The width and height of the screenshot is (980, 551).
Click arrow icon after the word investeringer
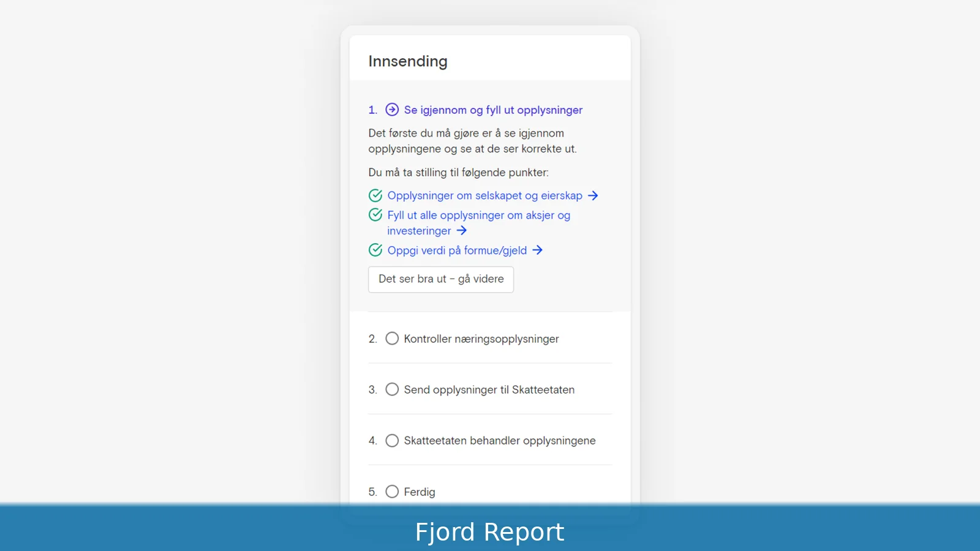pos(462,230)
